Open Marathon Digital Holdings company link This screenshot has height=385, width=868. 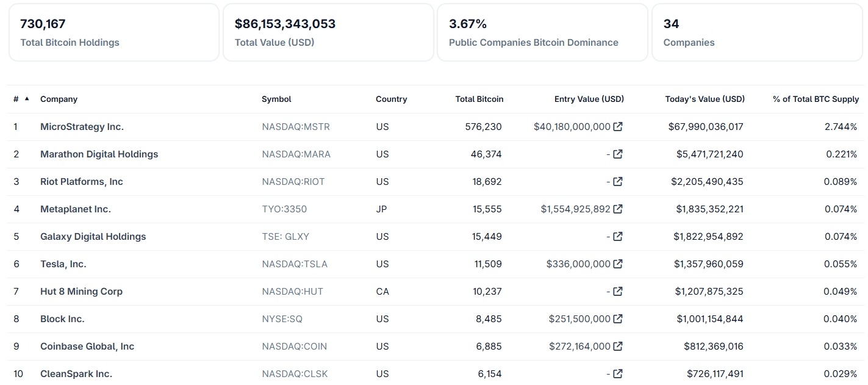click(x=99, y=154)
